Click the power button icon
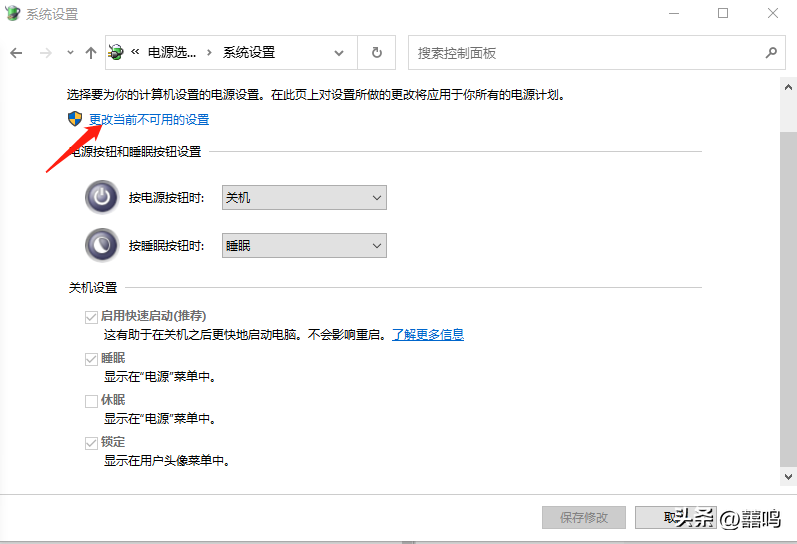The image size is (797, 544). (x=101, y=198)
